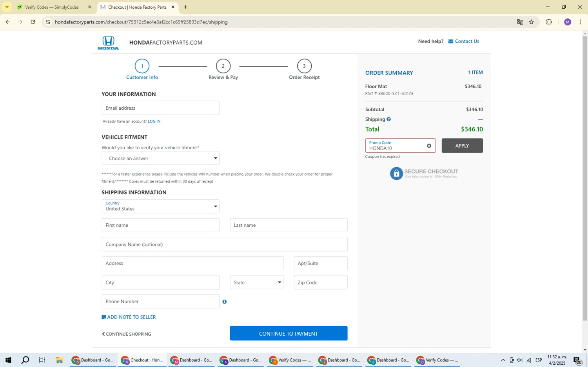Click the Floor Mat item name
Viewport: 588px width, 367px height.
(376, 87)
